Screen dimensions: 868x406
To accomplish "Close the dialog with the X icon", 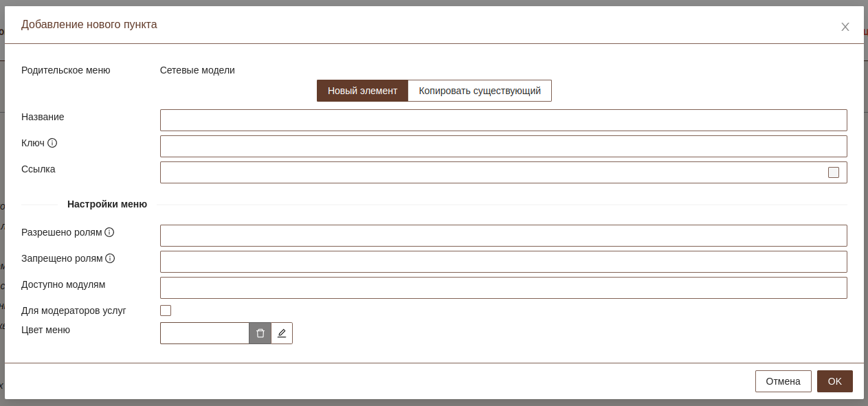I will (x=845, y=27).
